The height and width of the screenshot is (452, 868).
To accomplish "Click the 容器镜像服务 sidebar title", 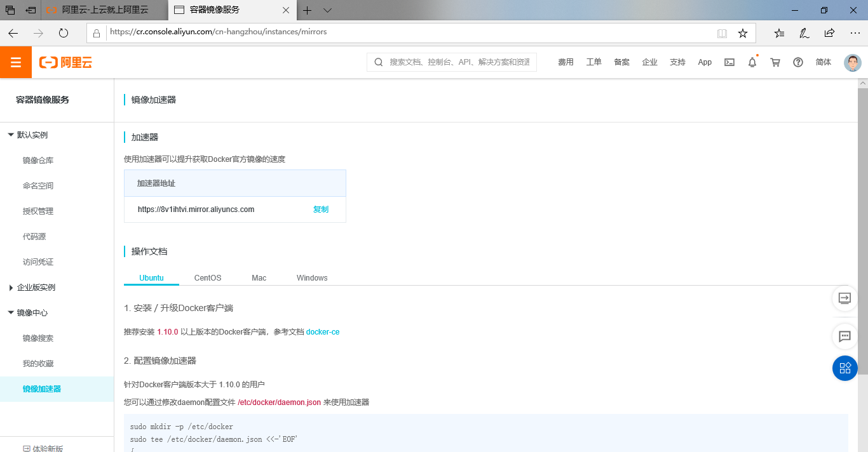I will pyautogui.click(x=43, y=100).
